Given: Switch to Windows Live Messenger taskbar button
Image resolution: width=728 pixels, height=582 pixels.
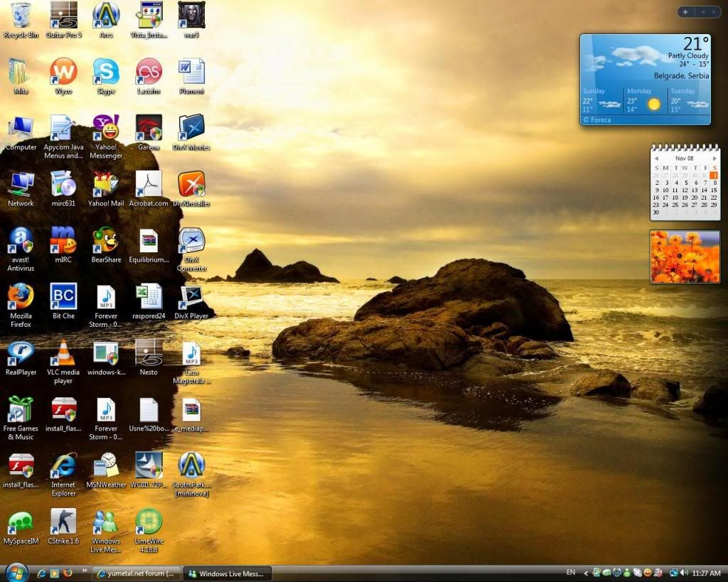Looking at the screenshot, I should pyautogui.click(x=227, y=573).
